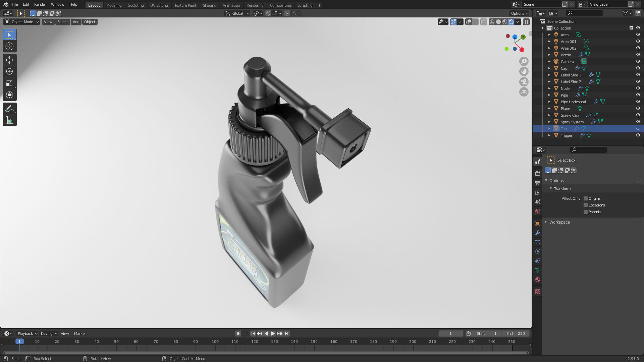Switch to the UV Editing workspace tab
This screenshot has width=644, height=362.
159,5
